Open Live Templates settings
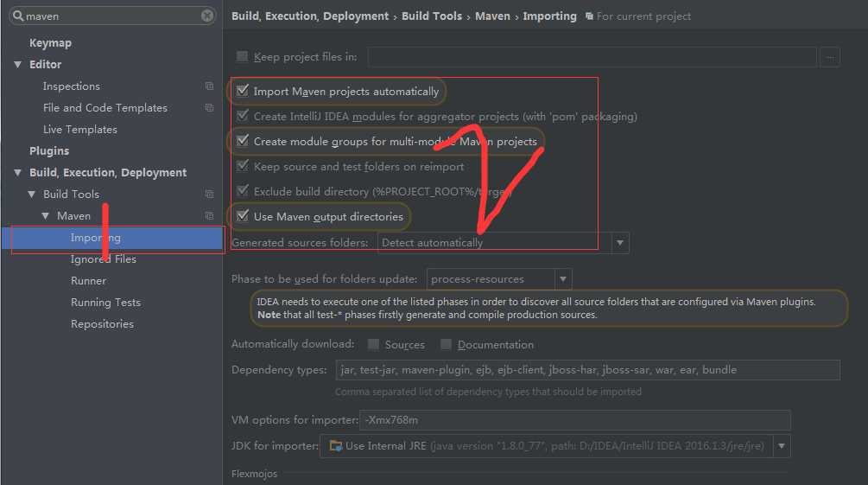868x485 pixels. pyautogui.click(x=80, y=129)
